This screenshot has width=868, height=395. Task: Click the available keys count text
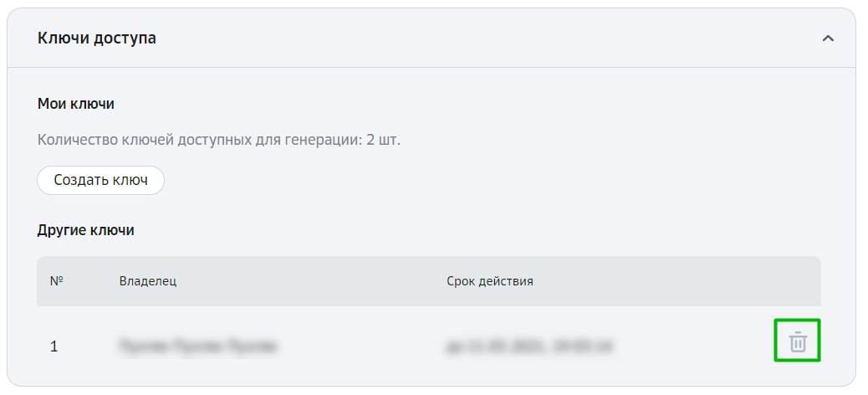coord(218,140)
